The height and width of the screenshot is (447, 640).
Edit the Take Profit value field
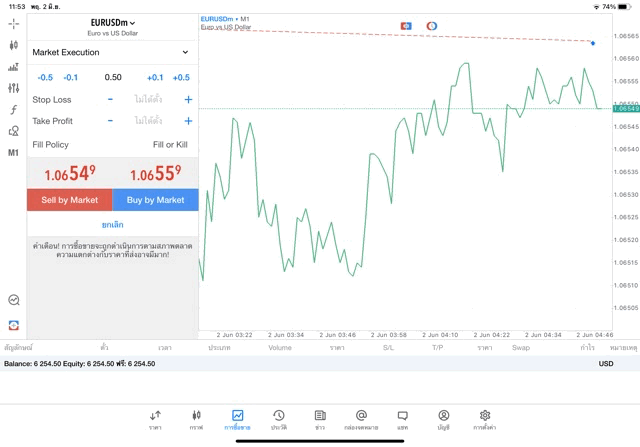coord(148,121)
